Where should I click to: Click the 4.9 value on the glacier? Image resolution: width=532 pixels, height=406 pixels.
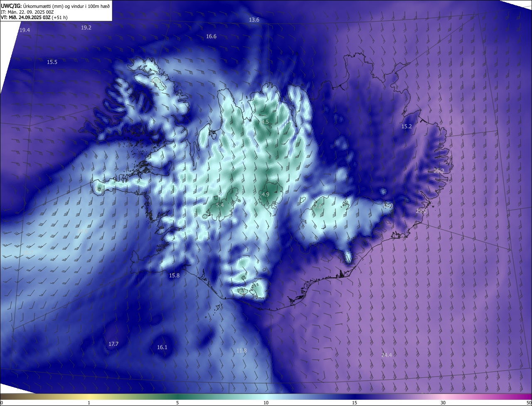pos(266,194)
